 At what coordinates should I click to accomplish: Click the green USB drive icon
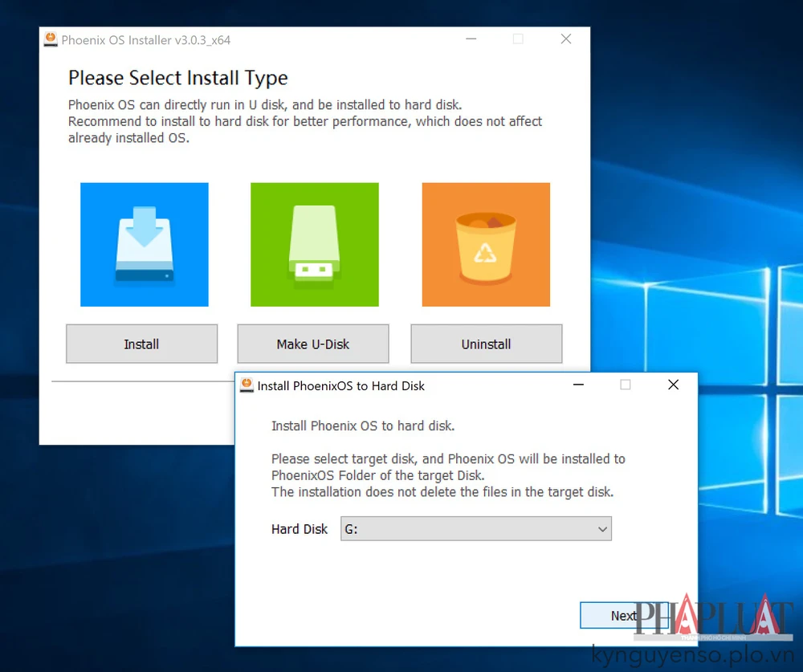[314, 244]
